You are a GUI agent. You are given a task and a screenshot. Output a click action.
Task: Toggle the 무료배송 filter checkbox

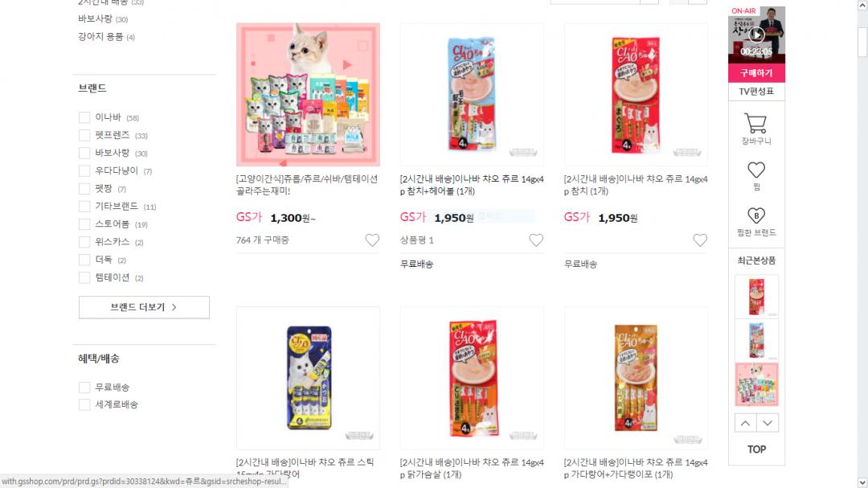pos(84,388)
